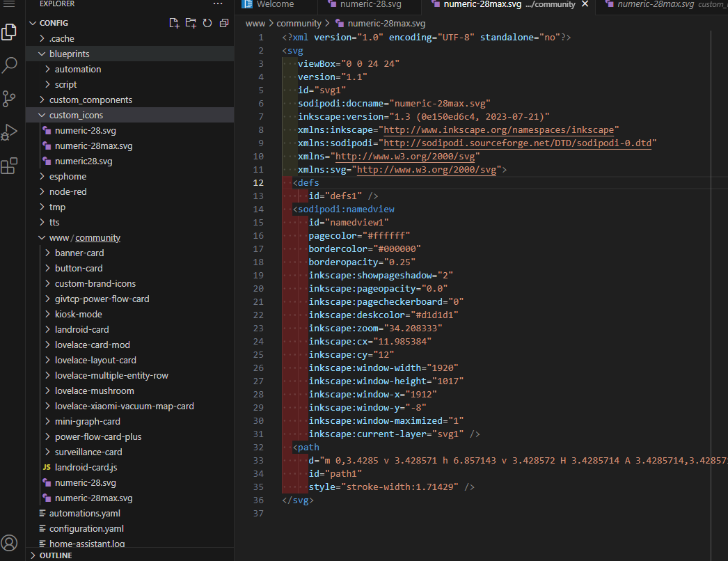Click the New Folder icon in Explorer
Viewport: 728px width, 561px height.
coord(191,23)
